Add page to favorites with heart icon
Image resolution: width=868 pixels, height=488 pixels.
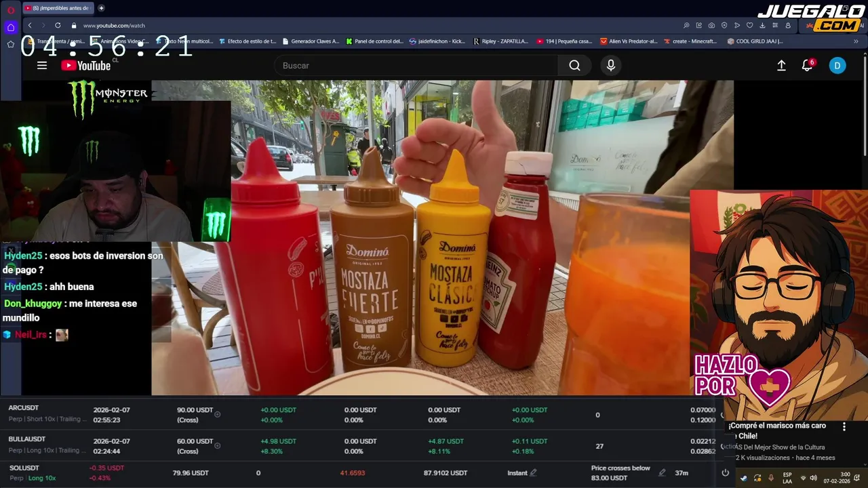tap(749, 25)
